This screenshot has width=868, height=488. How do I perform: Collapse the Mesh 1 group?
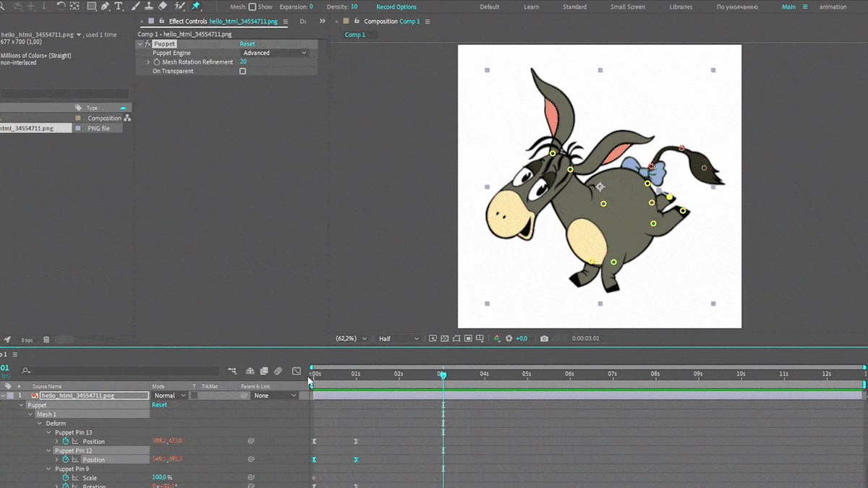[x=30, y=414]
